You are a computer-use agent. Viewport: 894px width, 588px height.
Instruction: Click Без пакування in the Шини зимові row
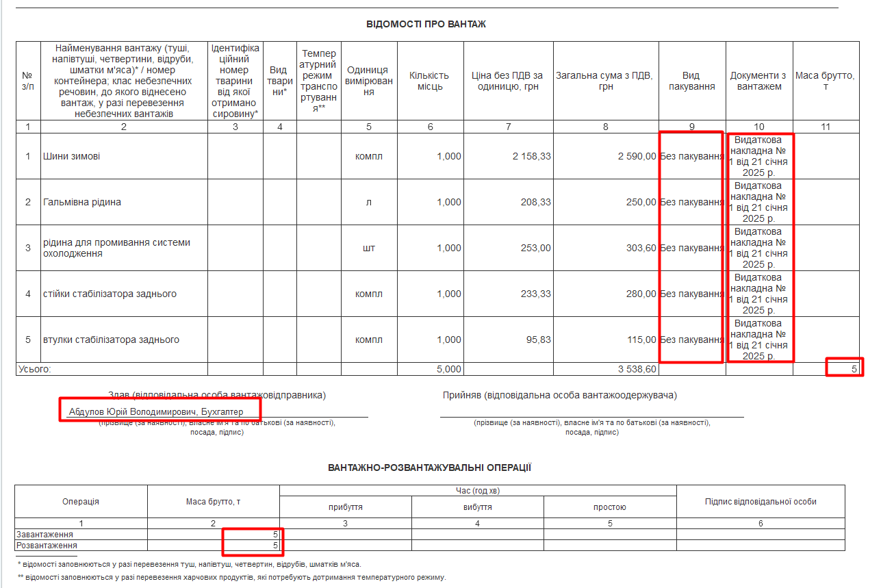tap(692, 156)
